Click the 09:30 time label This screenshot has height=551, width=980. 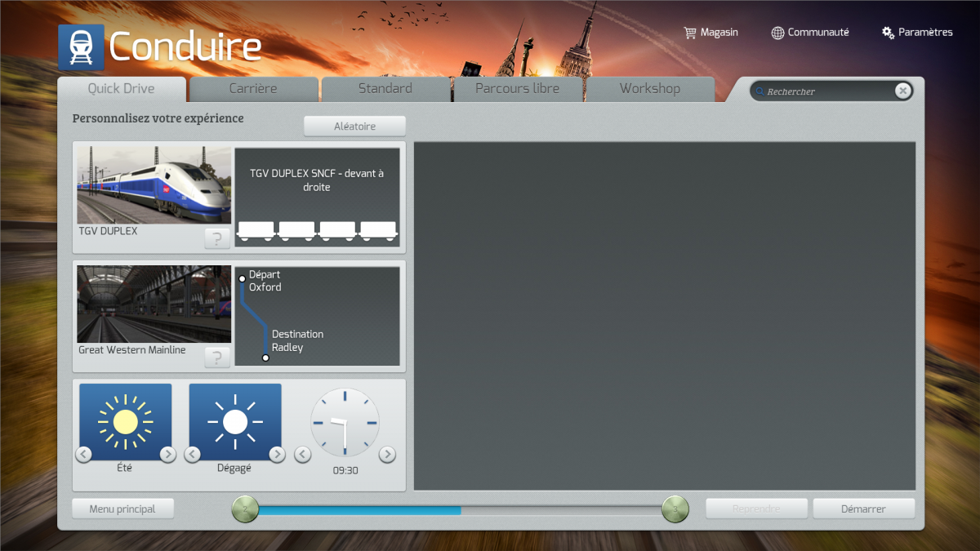345,471
